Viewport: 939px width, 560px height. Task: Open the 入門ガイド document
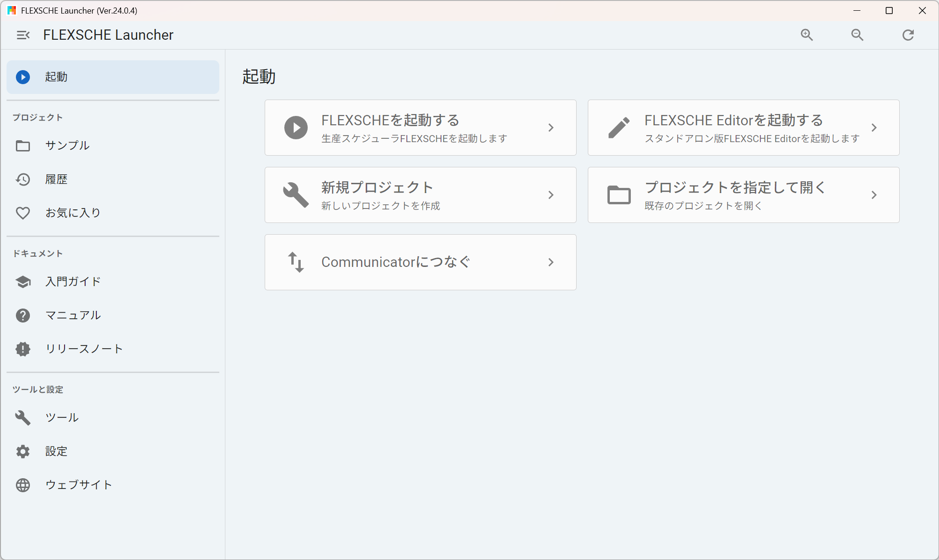tap(72, 282)
